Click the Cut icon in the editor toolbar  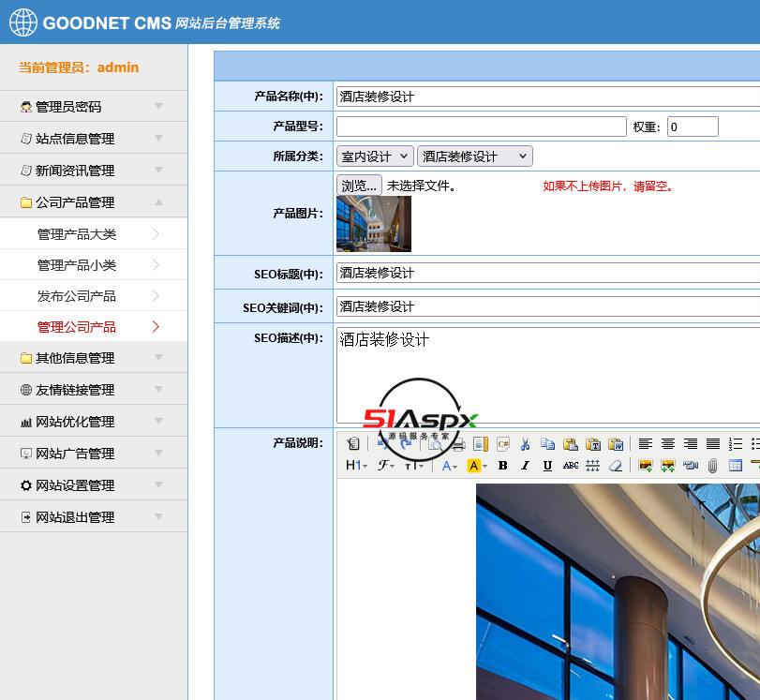(524, 444)
